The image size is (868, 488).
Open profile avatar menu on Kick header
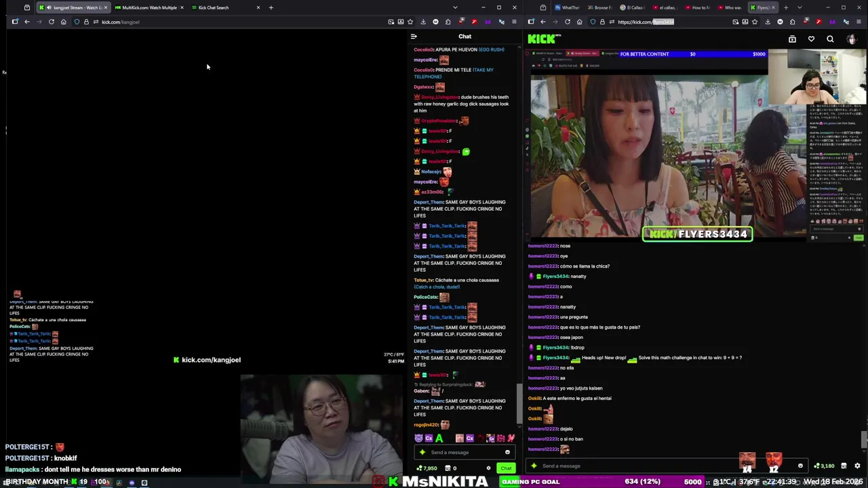click(x=852, y=39)
